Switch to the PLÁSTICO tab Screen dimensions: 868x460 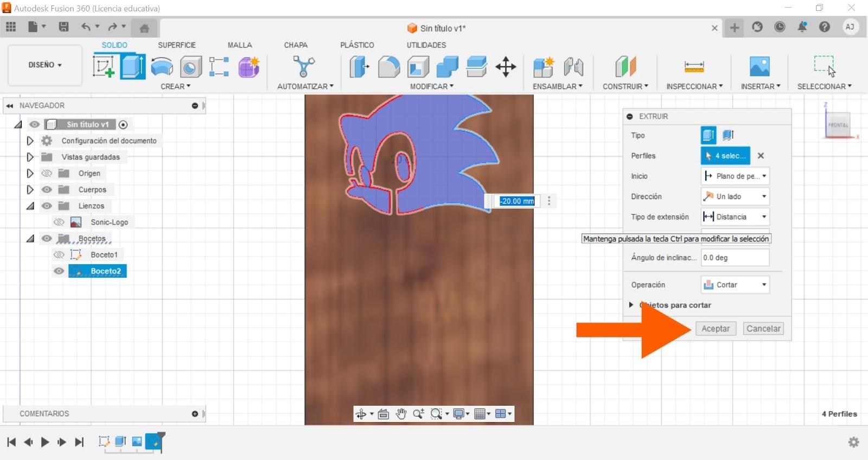[357, 45]
